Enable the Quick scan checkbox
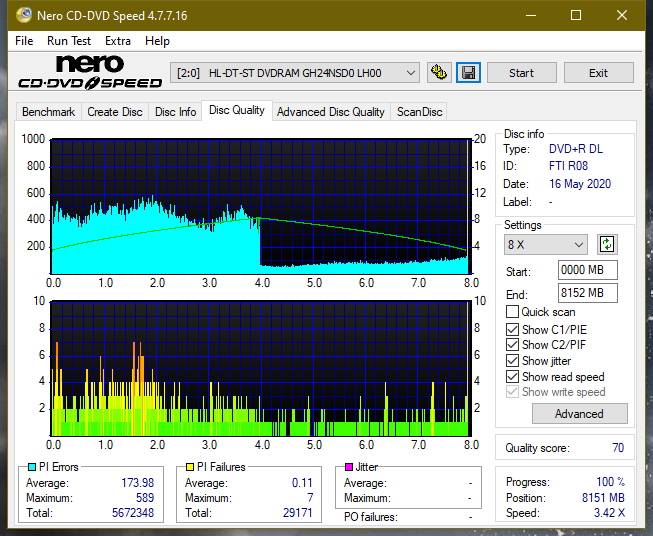653x536 pixels. [x=512, y=312]
